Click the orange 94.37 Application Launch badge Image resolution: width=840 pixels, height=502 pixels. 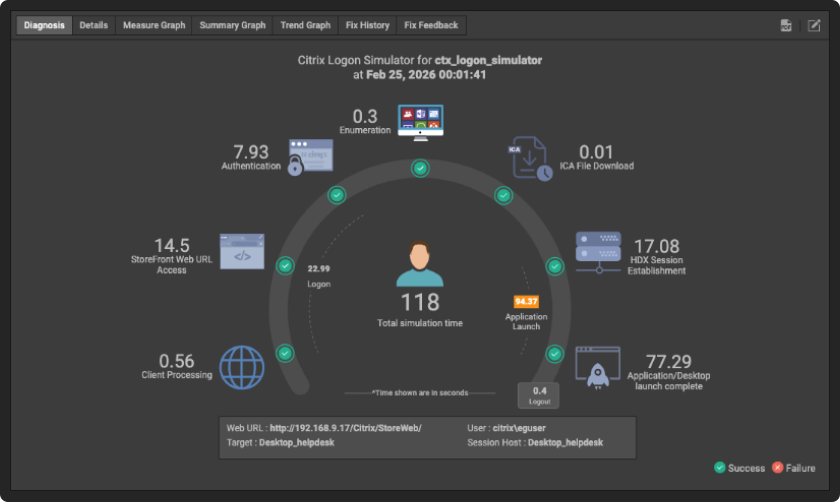pos(526,302)
